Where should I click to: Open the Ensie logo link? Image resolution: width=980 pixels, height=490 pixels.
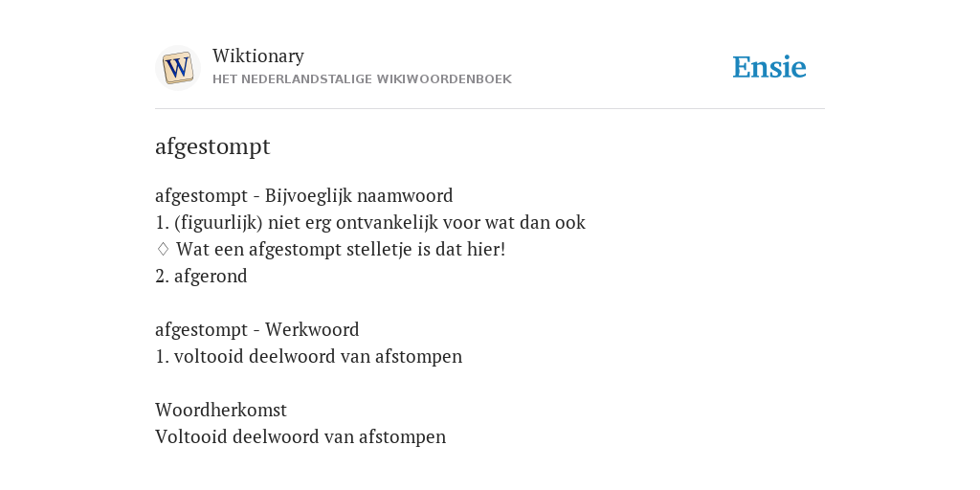[769, 67]
